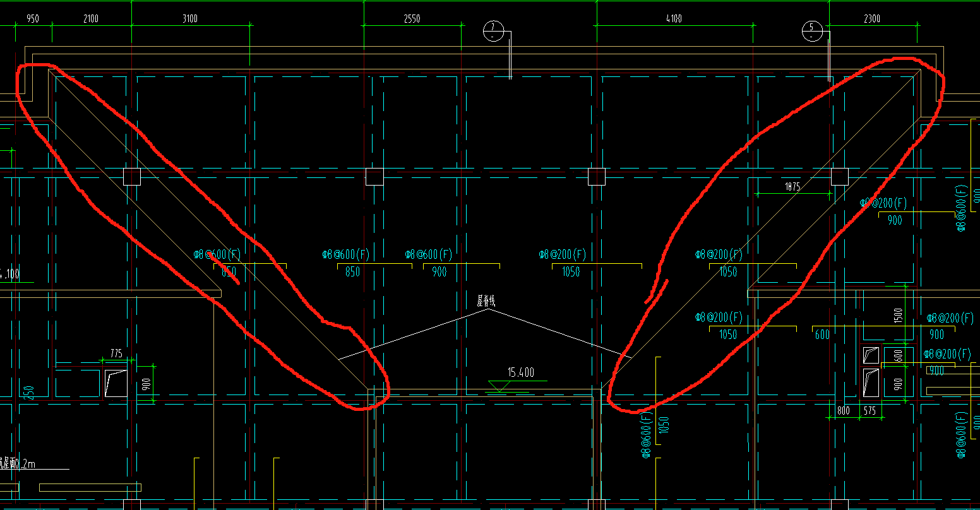Click the 2550 dimension text
The image size is (980, 510).
(x=412, y=18)
